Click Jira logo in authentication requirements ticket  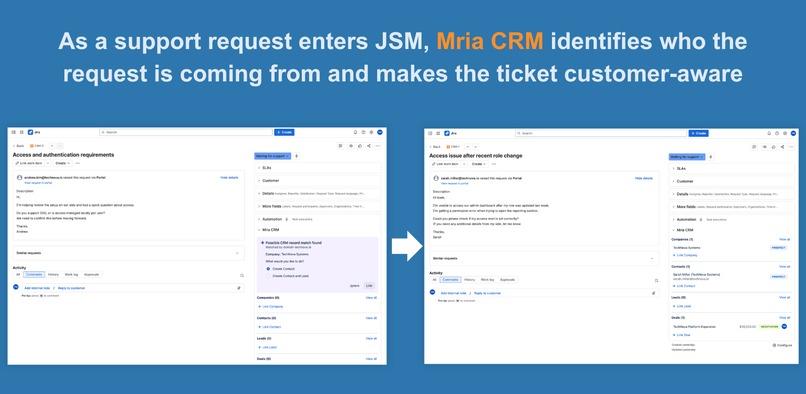tap(34, 132)
